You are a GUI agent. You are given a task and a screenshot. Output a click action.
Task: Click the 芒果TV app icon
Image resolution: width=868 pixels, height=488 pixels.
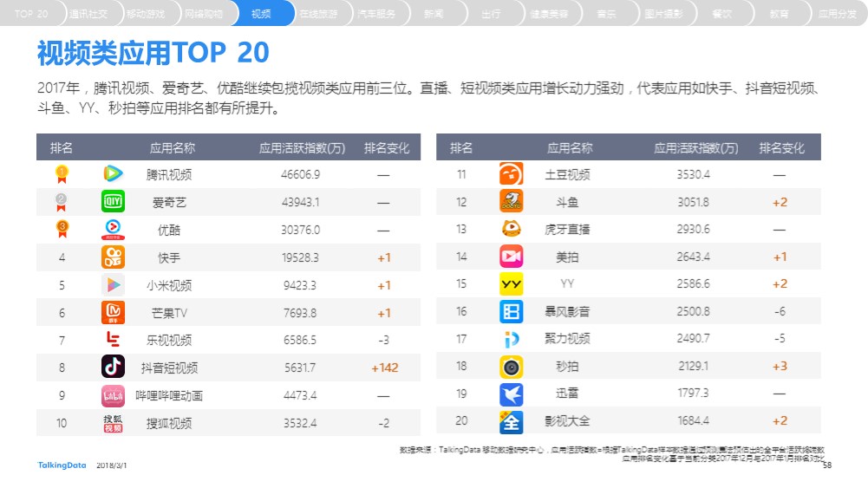tap(113, 312)
